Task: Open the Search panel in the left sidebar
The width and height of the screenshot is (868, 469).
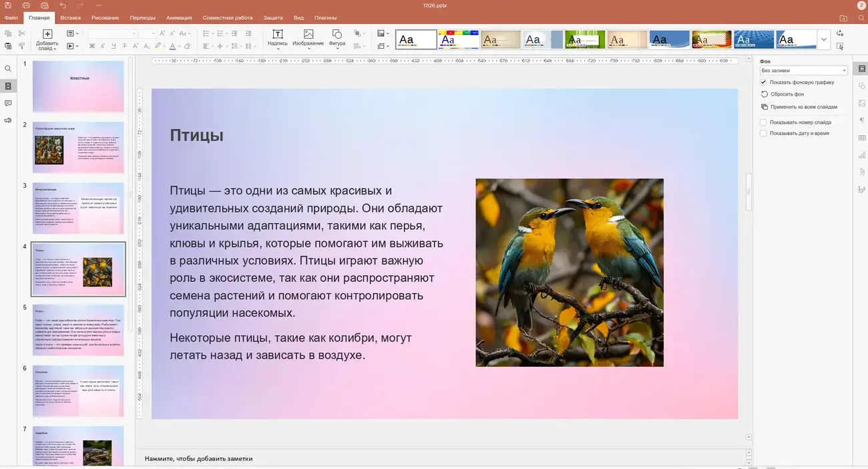Action: click(x=8, y=68)
